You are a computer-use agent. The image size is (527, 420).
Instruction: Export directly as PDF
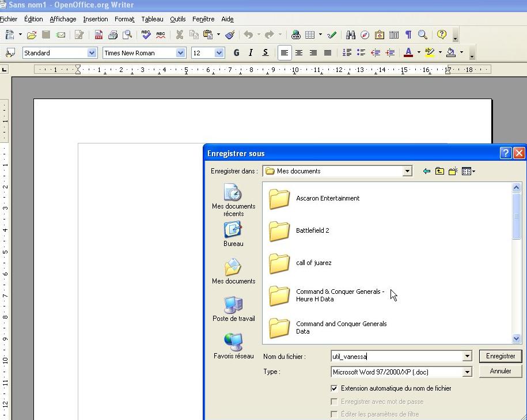(x=98, y=35)
